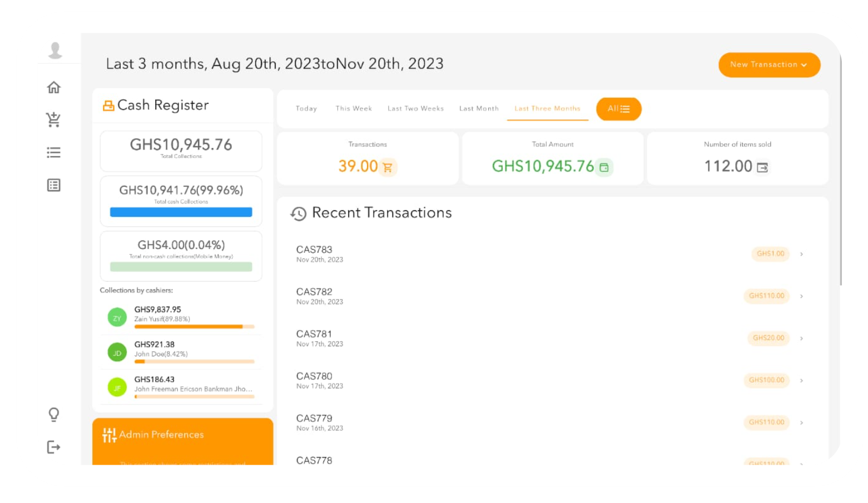Open the add-to-cart sidebar icon
The image size is (868, 503).
click(x=54, y=119)
